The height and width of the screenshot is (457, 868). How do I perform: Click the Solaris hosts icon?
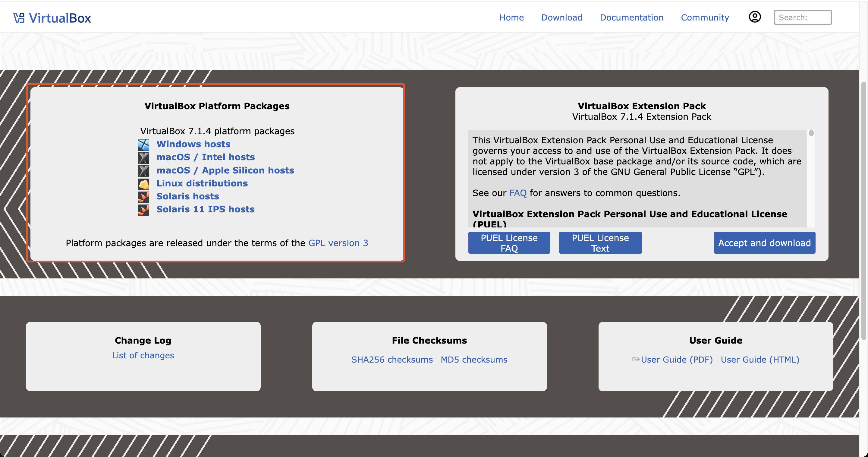click(143, 197)
